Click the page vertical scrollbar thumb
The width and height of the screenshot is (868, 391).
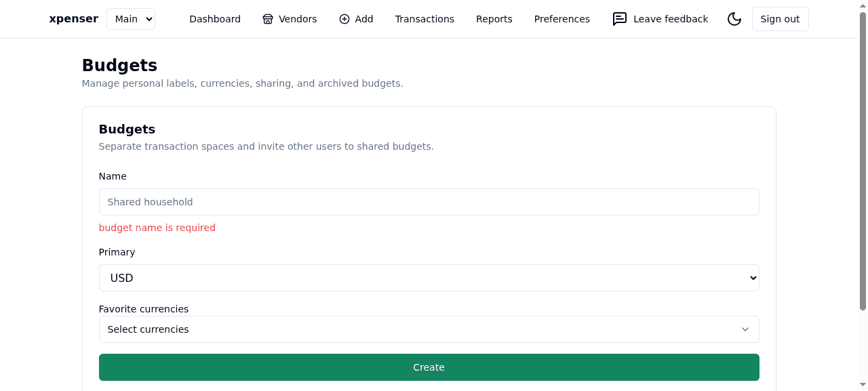click(x=863, y=161)
